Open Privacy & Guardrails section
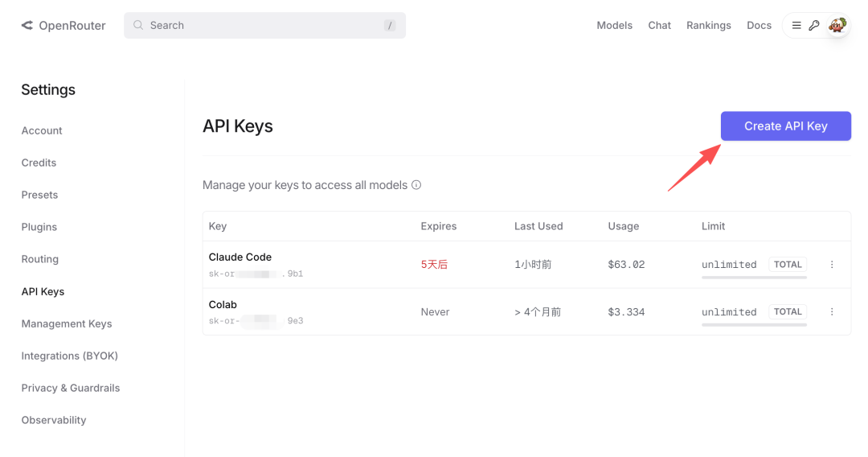Screen dimensions: 868x457 [70, 388]
